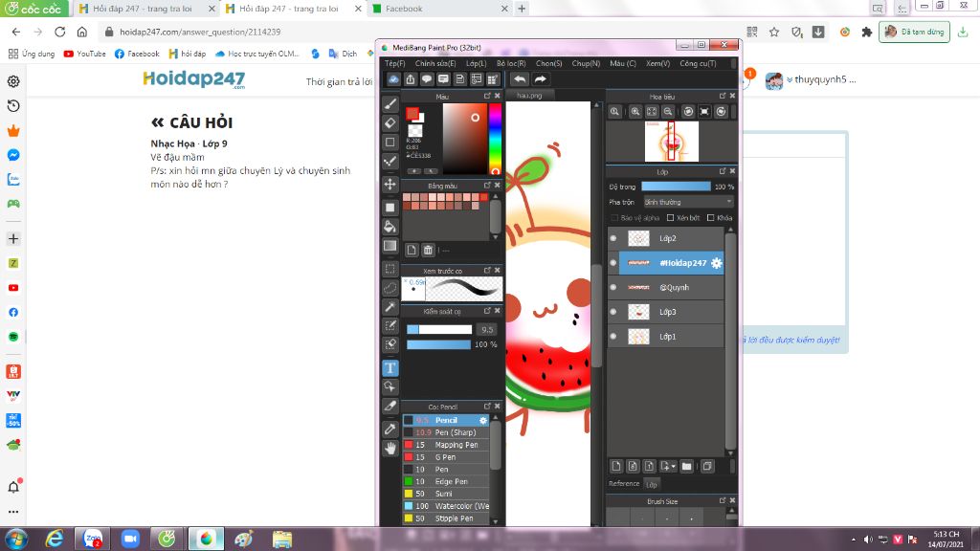Enable the Khóa lock checkbox
Viewport: 980px width, 551px height.
point(710,218)
